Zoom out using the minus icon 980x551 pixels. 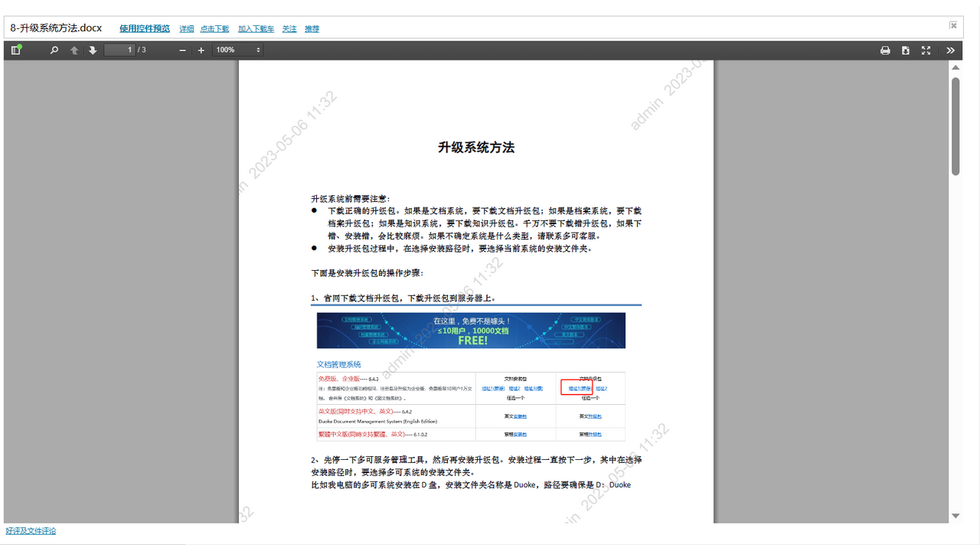point(182,50)
